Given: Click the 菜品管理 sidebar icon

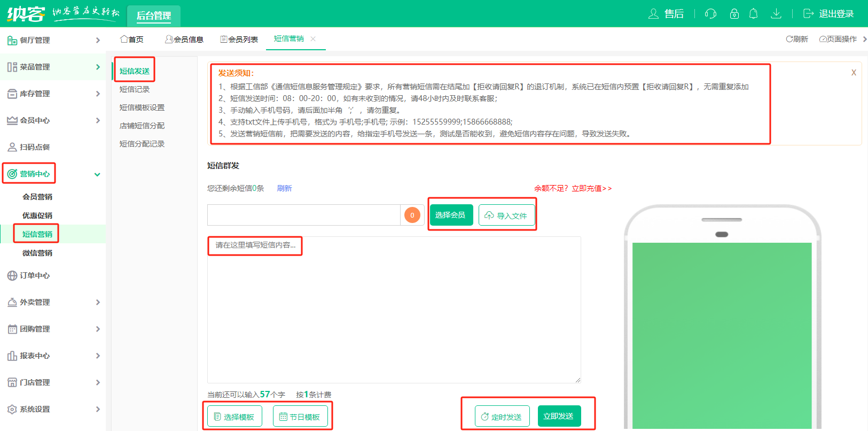Looking at the screenshot, I should pos(12,67).
